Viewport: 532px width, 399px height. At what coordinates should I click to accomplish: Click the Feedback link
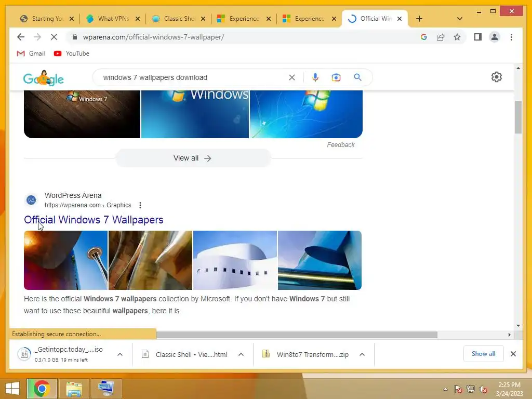tap(341, 145)
